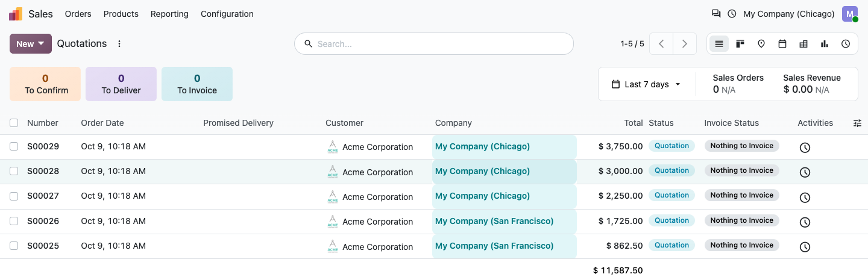Open the Reporting menu
Image resolution: width=868 pixels, height=277 pixels.
(x=169, y=14)
